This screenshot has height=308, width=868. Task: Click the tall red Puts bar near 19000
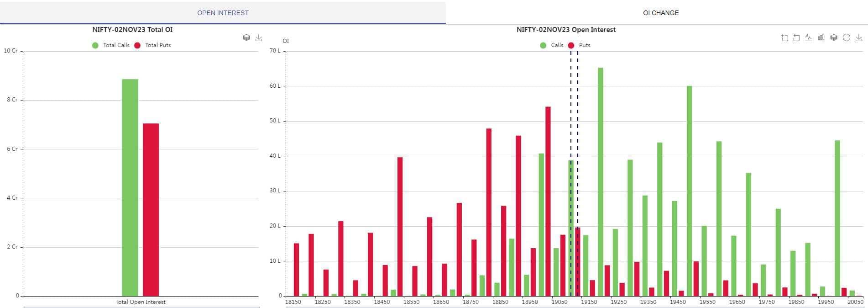click(548, 201)
